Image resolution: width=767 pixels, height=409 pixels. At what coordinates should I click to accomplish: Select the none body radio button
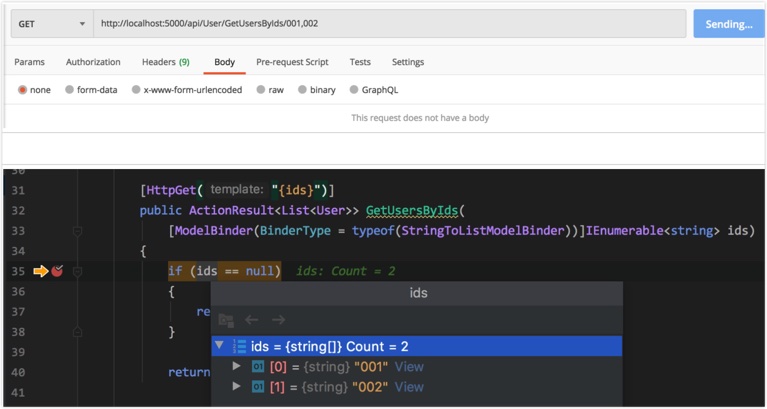pos(22,90)
